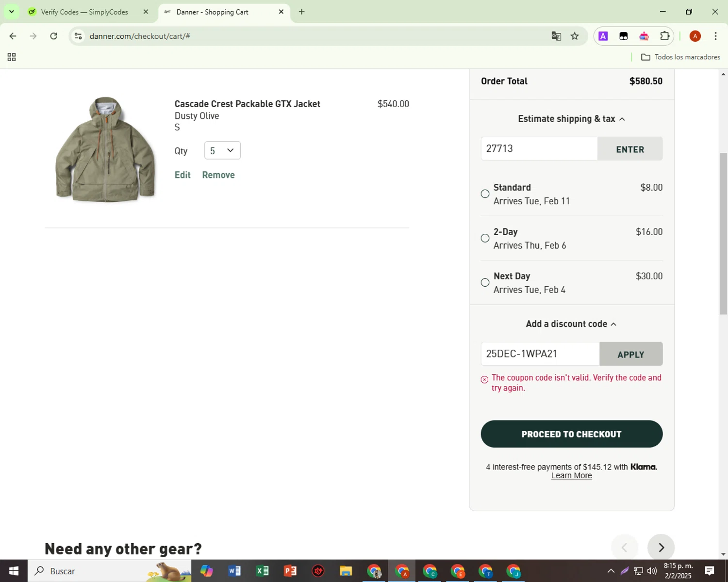728x582 pixels.
Task: Open the Chrome profile avatar
Action: 695,36
